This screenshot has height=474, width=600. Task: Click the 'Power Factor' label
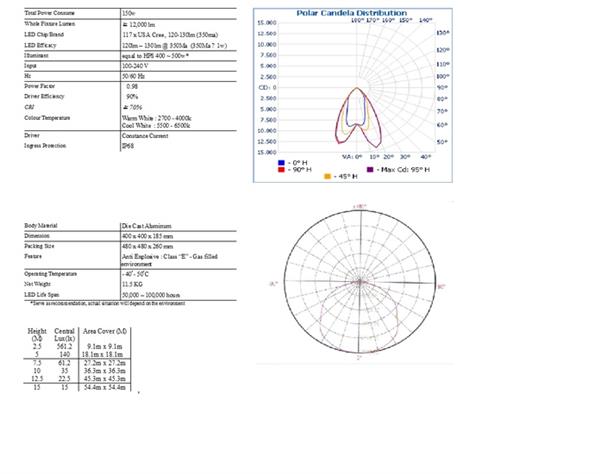click(x=39, y=86)
